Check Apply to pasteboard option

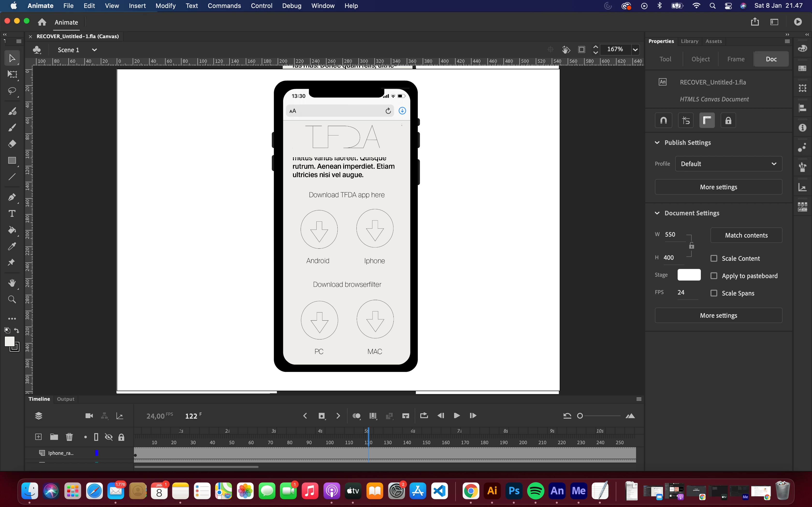point(714,276)
